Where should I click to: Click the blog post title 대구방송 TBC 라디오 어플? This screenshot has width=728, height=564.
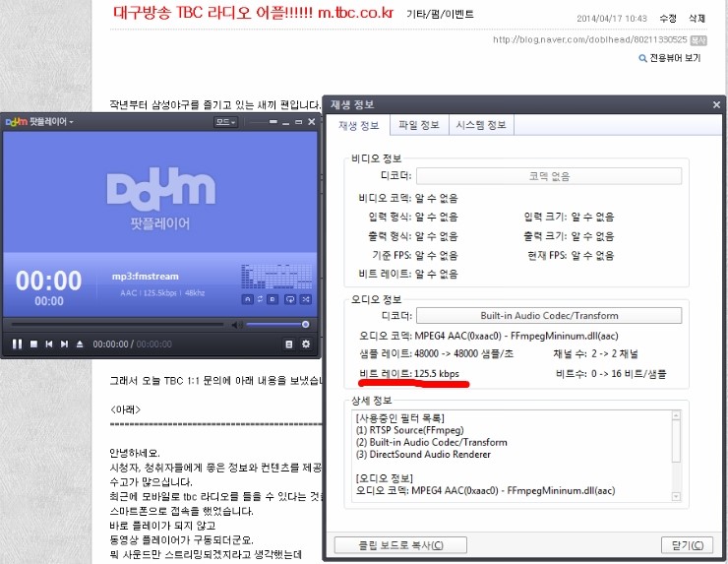click(253, 12)
